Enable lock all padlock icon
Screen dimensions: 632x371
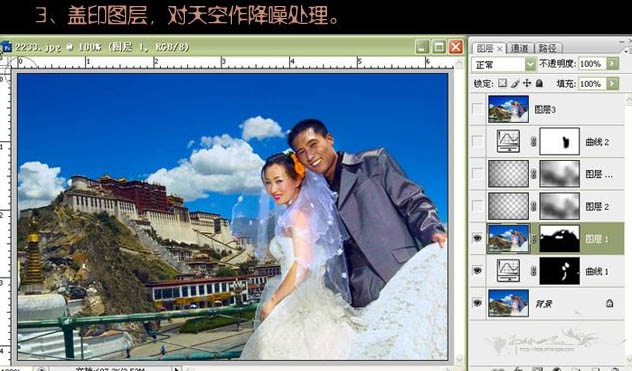coord(539,83)
